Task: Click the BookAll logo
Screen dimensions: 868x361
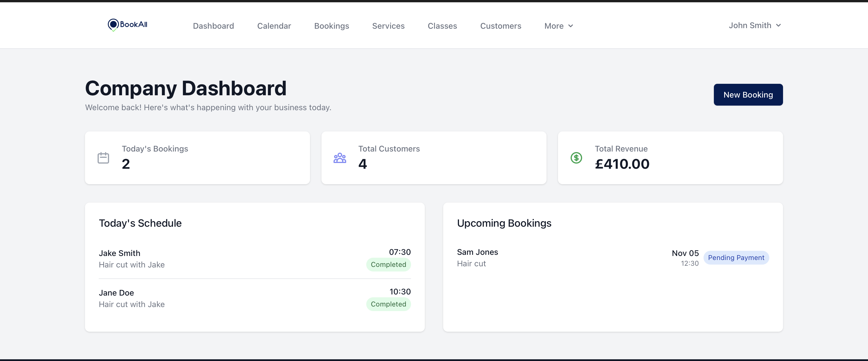Action: pyautogui.click(x=127, y=25)
